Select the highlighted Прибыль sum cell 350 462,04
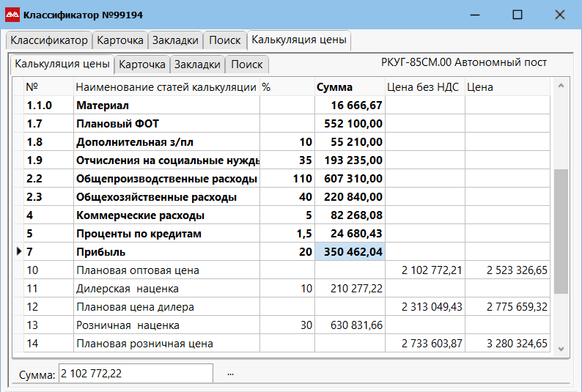 [350, 252]
